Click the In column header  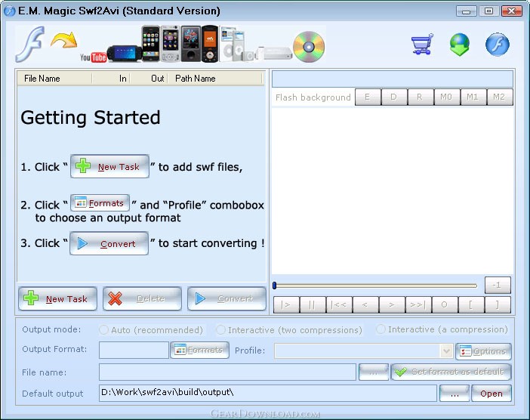(111, 79)
